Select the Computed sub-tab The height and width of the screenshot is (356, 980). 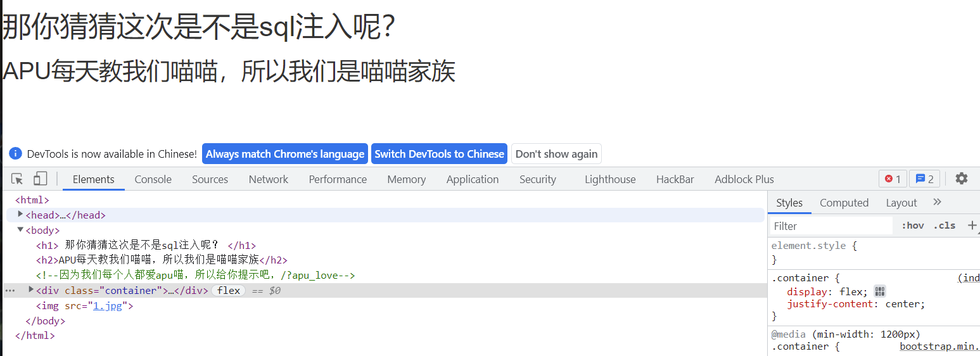click(x=844, y=203)
